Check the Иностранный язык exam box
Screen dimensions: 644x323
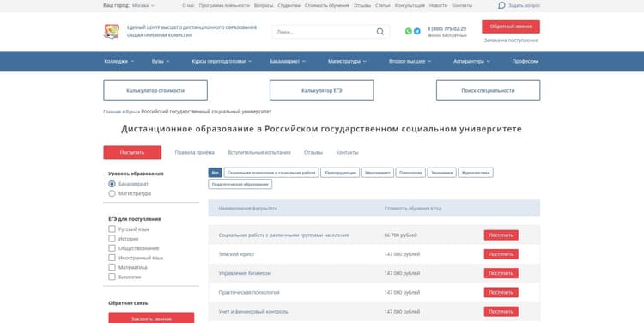click(x=112, y=258)
